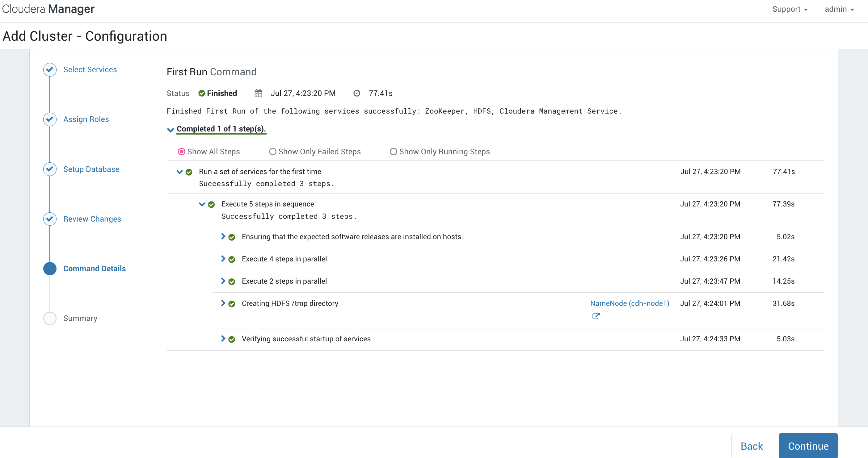Click Review Changes step checkmark circle
This screenshot has width=868, height=458.
(50, 219)
